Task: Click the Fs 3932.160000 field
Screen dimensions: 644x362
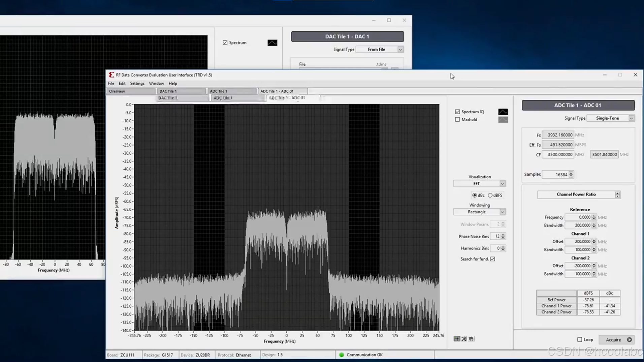Action: coord(558,135)
